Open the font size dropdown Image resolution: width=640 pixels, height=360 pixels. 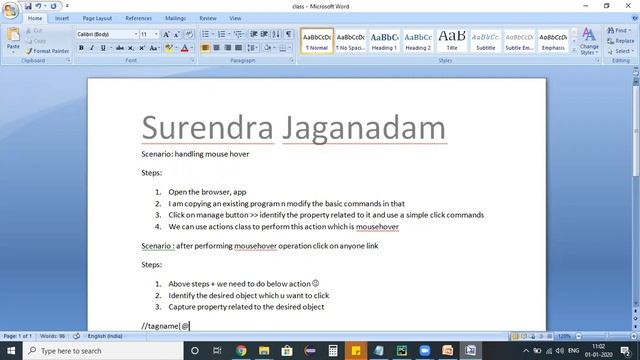point(156,34)
